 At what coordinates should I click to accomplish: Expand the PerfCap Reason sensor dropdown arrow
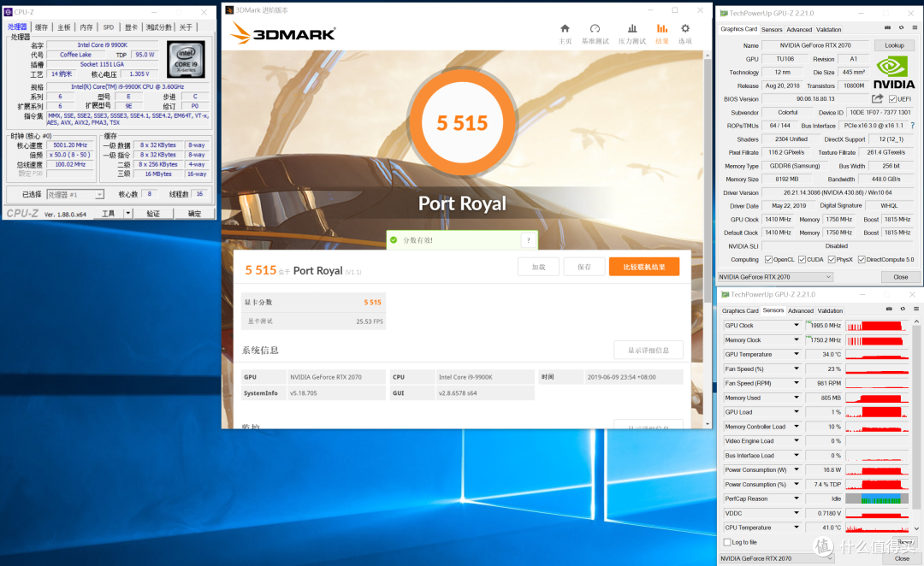797,498
